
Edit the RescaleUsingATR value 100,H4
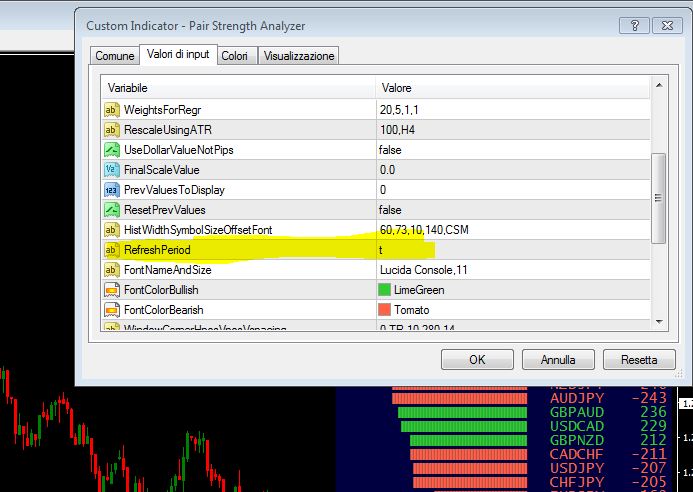tap(513, 130)
